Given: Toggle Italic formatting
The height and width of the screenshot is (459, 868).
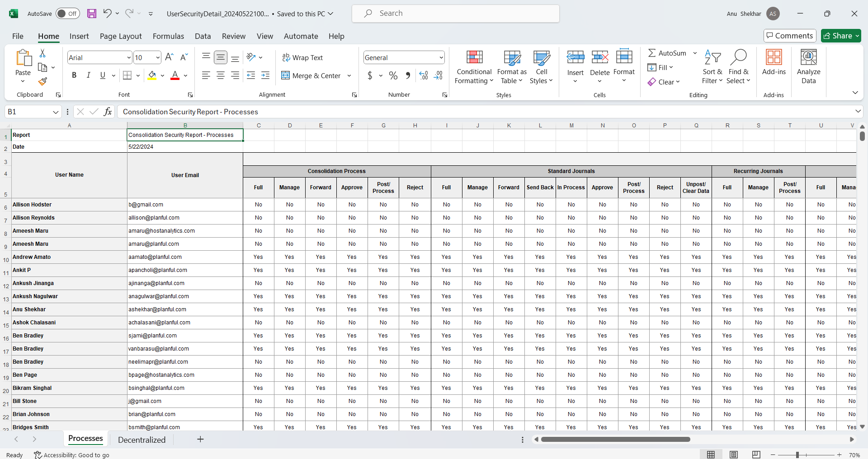Looking at the screenshot, I should [x=89, y=75].
